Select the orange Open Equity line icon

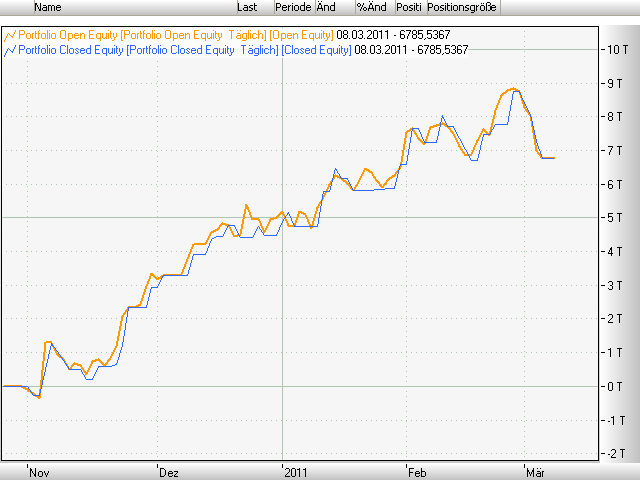tap(10, 36)
